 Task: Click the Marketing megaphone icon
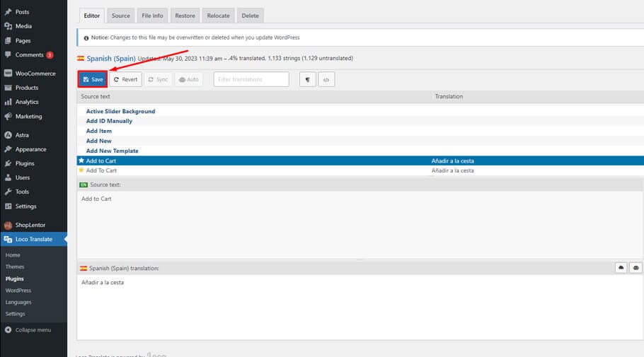point(8,116)
